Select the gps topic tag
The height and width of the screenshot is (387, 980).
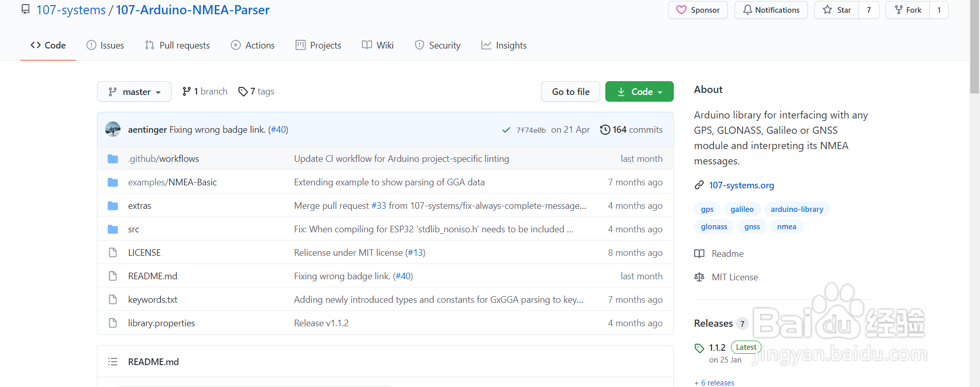click(707, 209)
